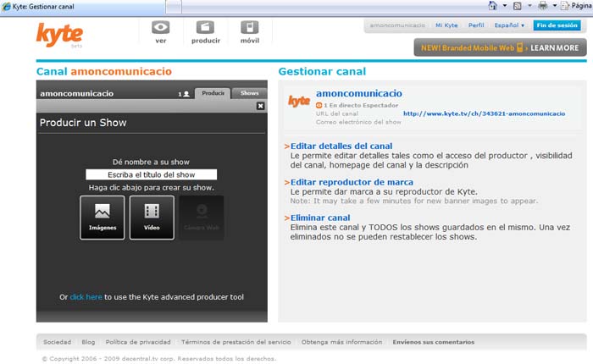Open Editar reproductor de marca
The image size is (593, 364).
tap(352, 182)
